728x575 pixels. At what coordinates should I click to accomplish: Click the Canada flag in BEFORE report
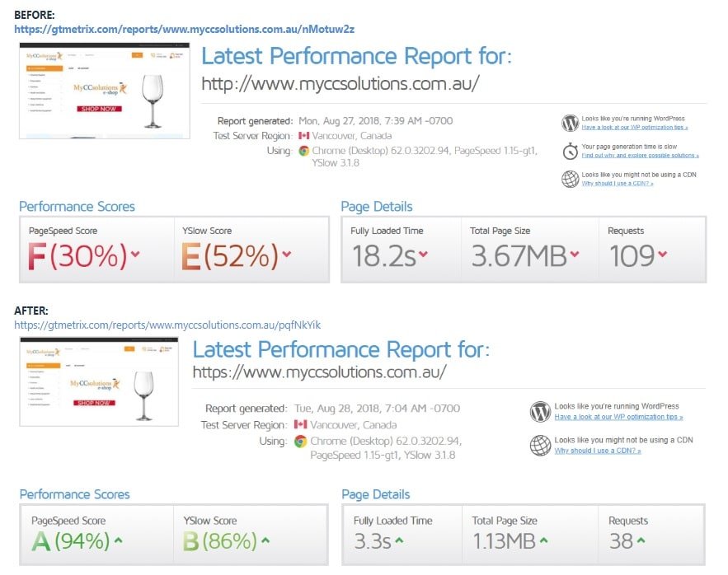point(303,136)
